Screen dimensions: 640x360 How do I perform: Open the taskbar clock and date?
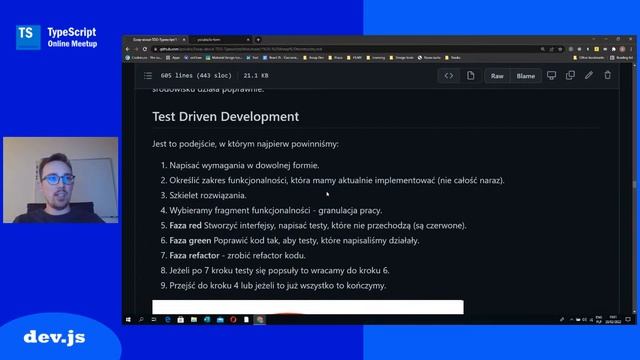point(613,320)
